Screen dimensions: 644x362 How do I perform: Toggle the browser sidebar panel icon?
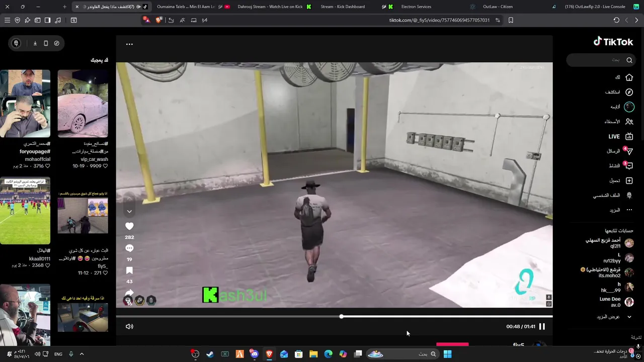click(x=48, y=20)
